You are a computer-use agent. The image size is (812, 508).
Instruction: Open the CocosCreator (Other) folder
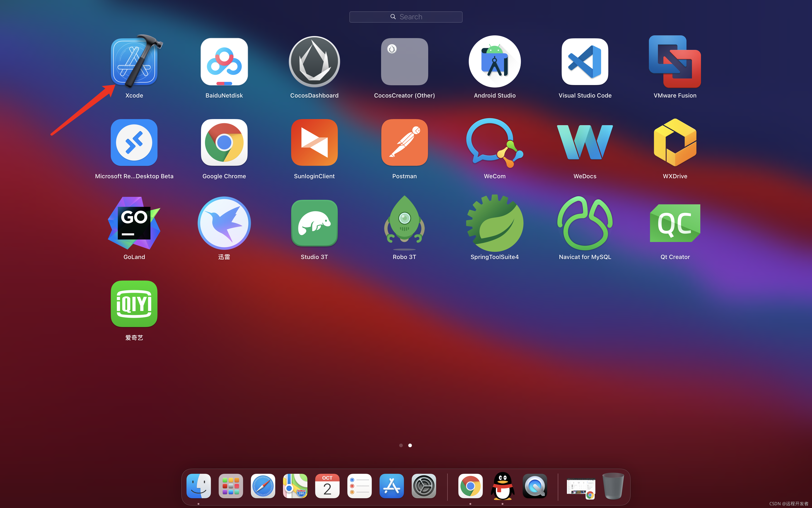[x=404, y=61]
